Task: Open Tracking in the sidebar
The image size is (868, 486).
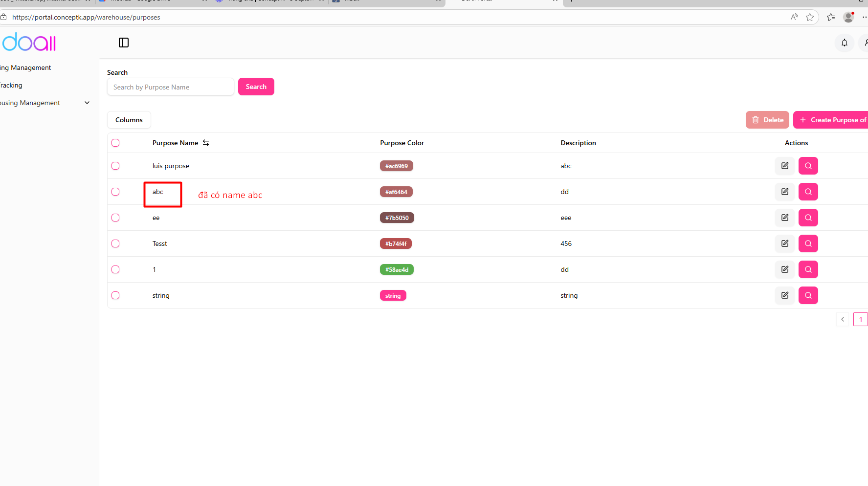Action: pyautogui.click(x=11, y=85)
